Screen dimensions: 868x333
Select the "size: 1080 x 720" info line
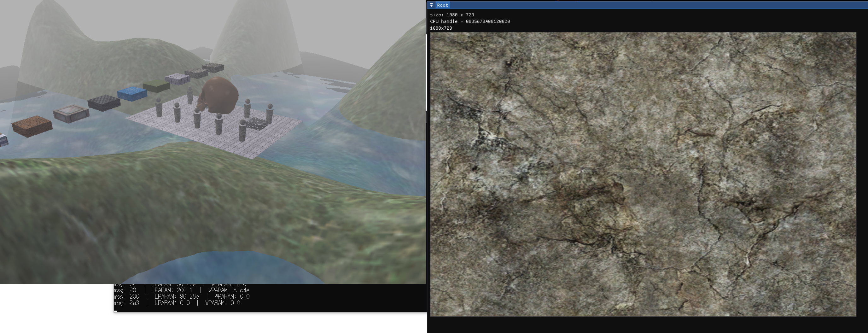coord(451,15)
